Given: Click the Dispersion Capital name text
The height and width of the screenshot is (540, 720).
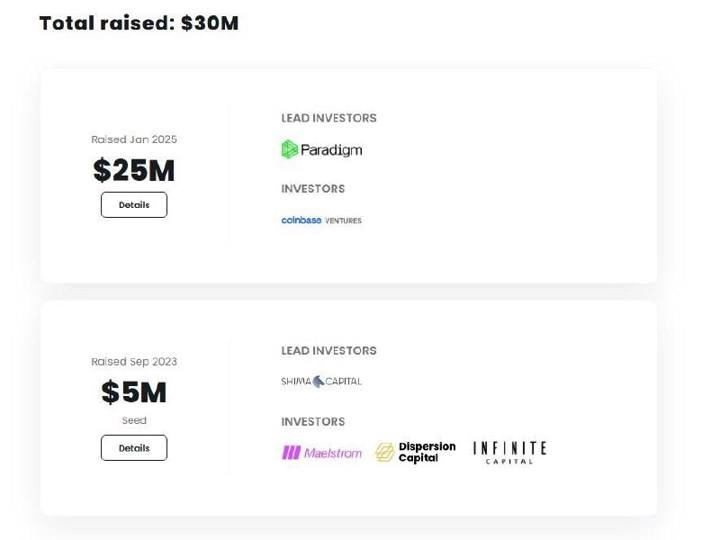Looking at the screenshot, I should coord(427,452).
